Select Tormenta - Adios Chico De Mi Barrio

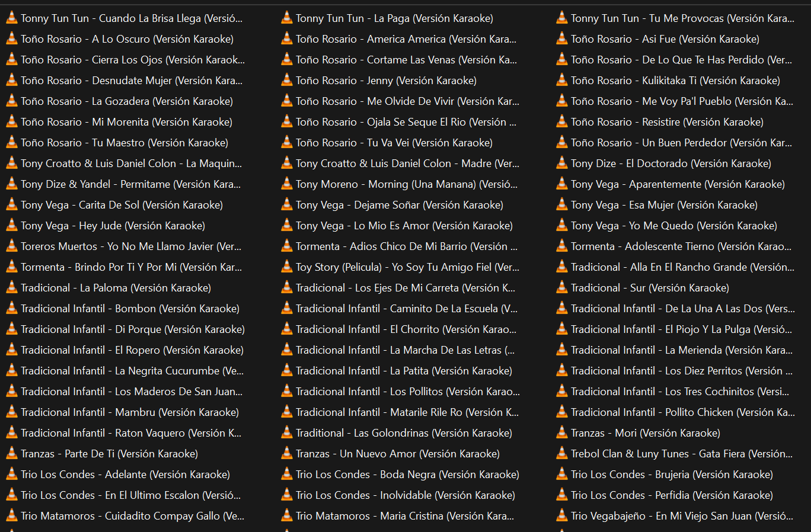click(x=406, y=246)
